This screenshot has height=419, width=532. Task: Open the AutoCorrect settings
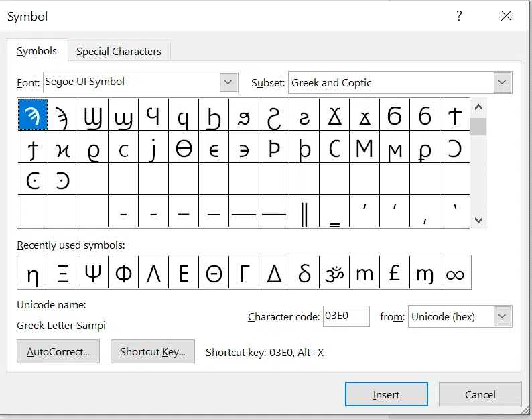[58, 351]
